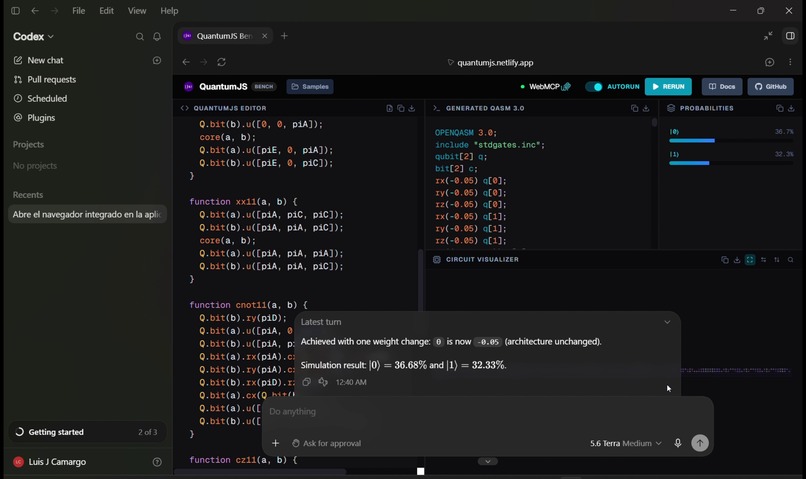Open the Docs link
This screenshot has height=479, width=806.
(722, 87)
